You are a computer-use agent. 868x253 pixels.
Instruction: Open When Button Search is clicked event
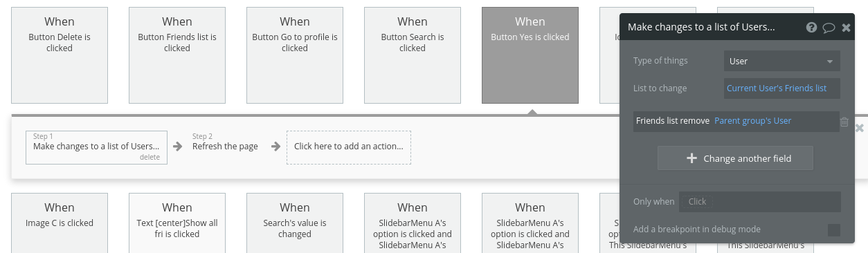click(x=413, y=55)
